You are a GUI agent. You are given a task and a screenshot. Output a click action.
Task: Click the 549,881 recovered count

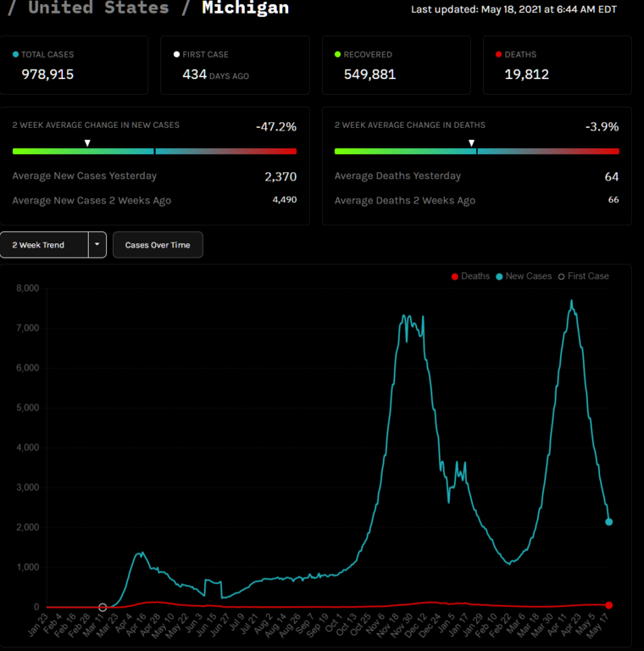tap(369, 74)
